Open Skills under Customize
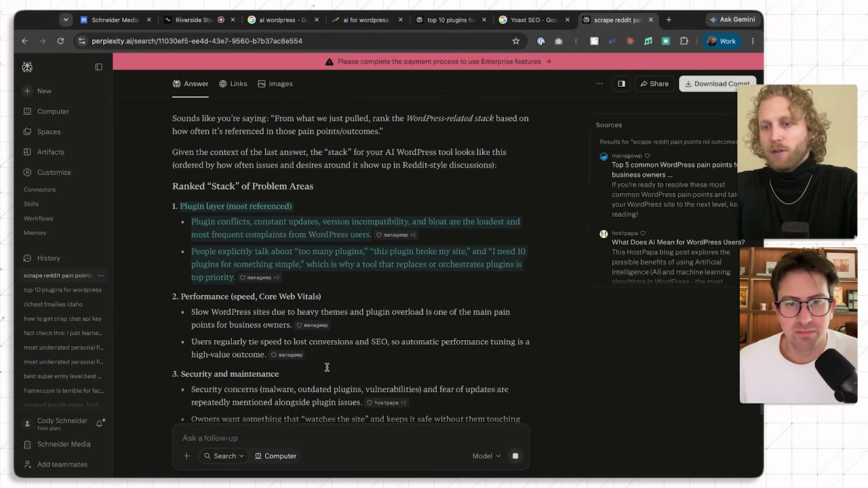The height and width of the screenshot is (488, 868). click(31, 204)
